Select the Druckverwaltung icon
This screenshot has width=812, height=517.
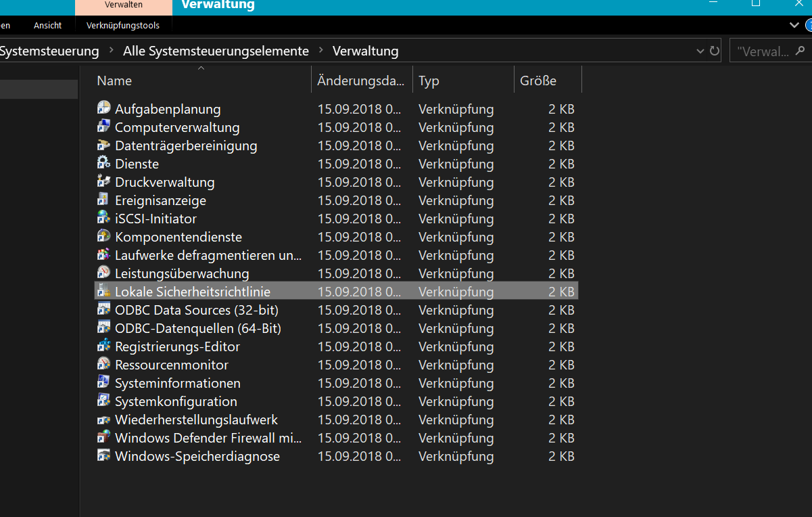point(103,181)
